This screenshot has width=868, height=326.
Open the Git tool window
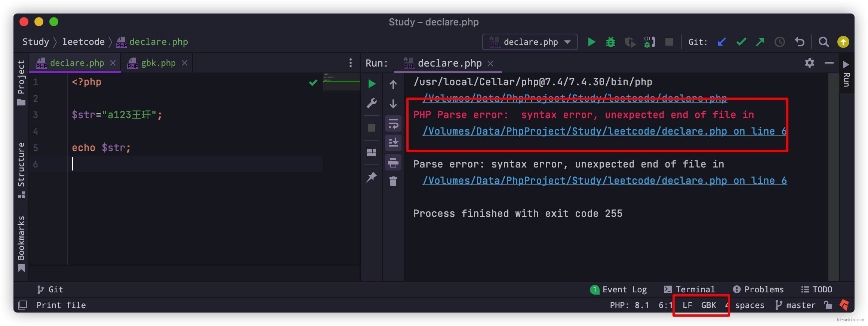tap(50, 289)
